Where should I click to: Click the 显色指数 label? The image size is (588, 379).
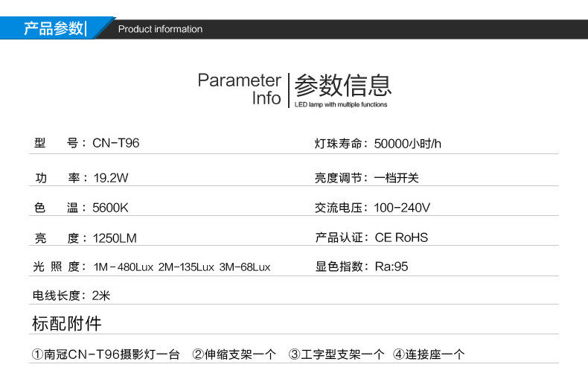pyautogui.click(x=342, y=267)
